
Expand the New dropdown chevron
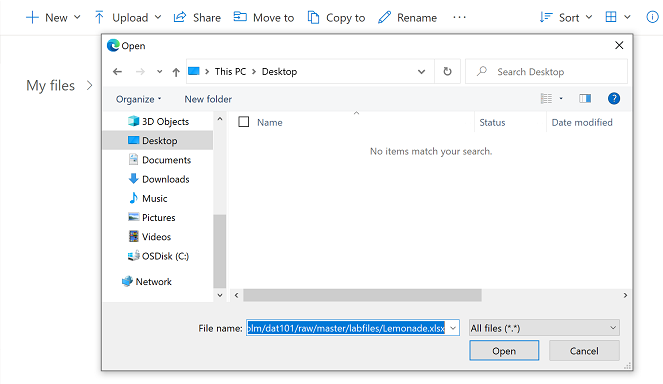click(77, 17)
